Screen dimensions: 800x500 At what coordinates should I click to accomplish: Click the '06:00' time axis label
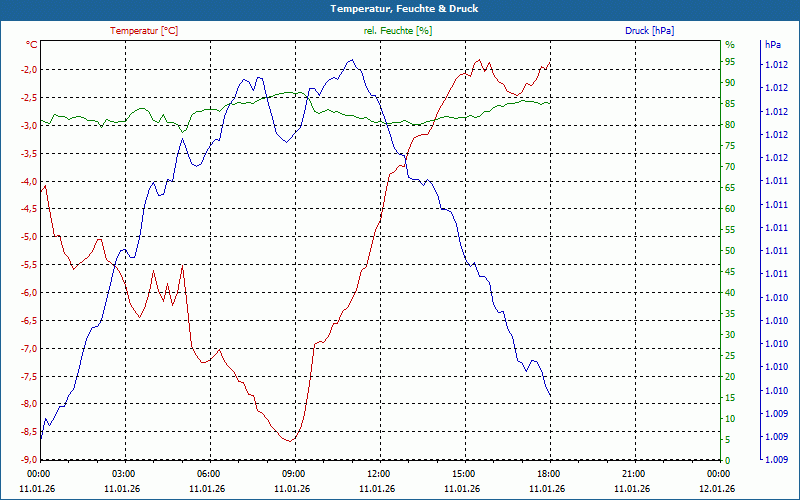(x=209, y=473)
